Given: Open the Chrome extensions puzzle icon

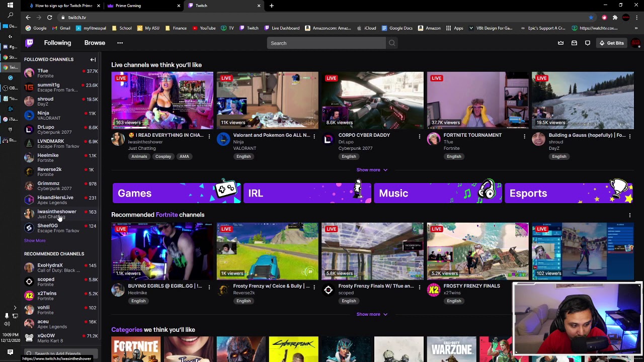Looking at the screenshot, I should 615,17.
